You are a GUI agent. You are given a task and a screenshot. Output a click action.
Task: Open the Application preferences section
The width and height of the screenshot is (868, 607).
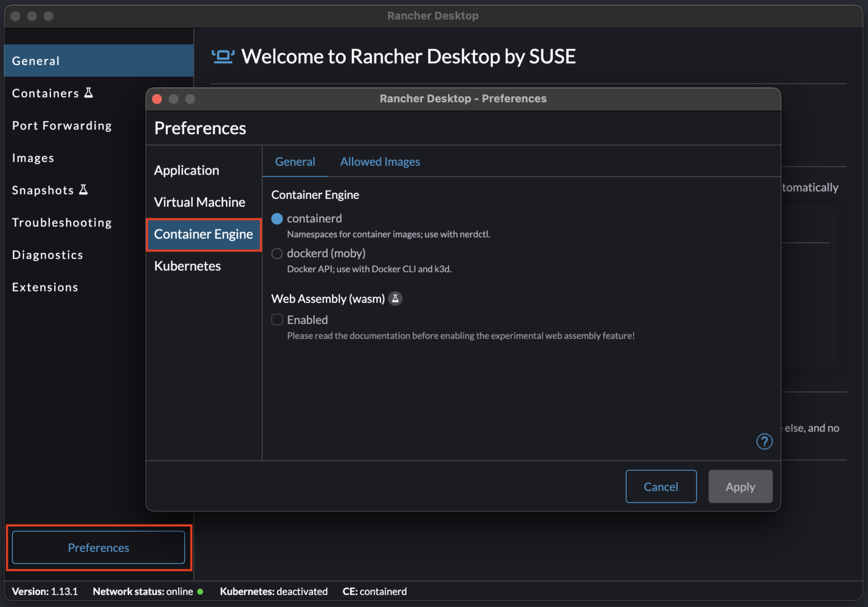click(x=186, y=171)
